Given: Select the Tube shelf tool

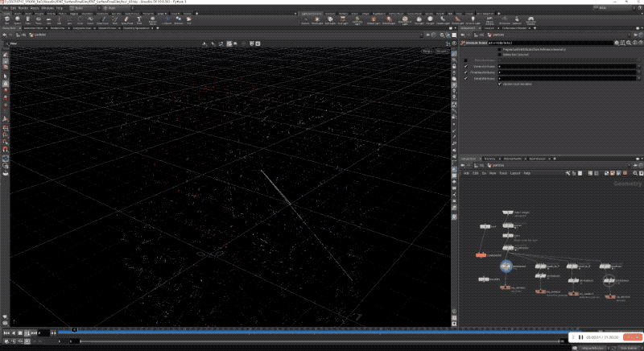Looking at the screenshot, I should (x=28, y=19).
